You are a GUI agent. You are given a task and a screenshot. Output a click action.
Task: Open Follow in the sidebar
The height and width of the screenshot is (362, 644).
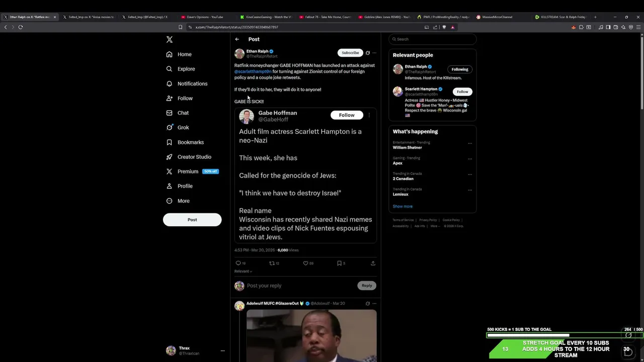[180, 98]
